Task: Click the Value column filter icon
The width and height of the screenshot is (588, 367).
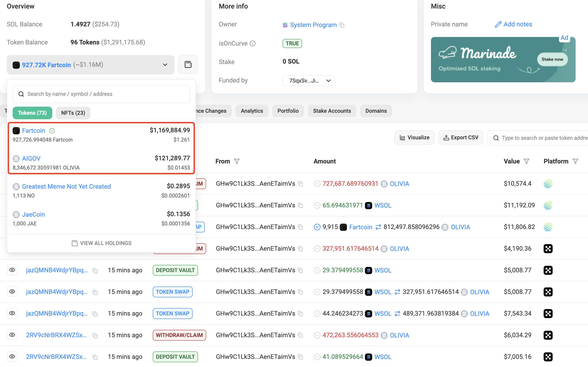Action: coord(526,161)
